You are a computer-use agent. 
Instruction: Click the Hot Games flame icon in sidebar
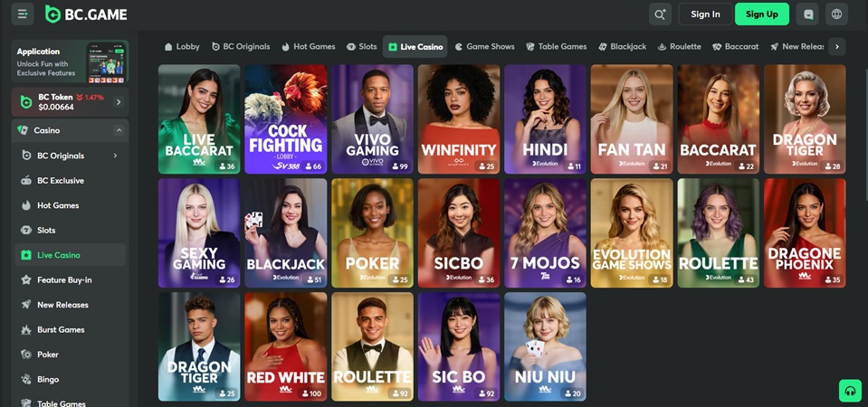tap(26, 205)
